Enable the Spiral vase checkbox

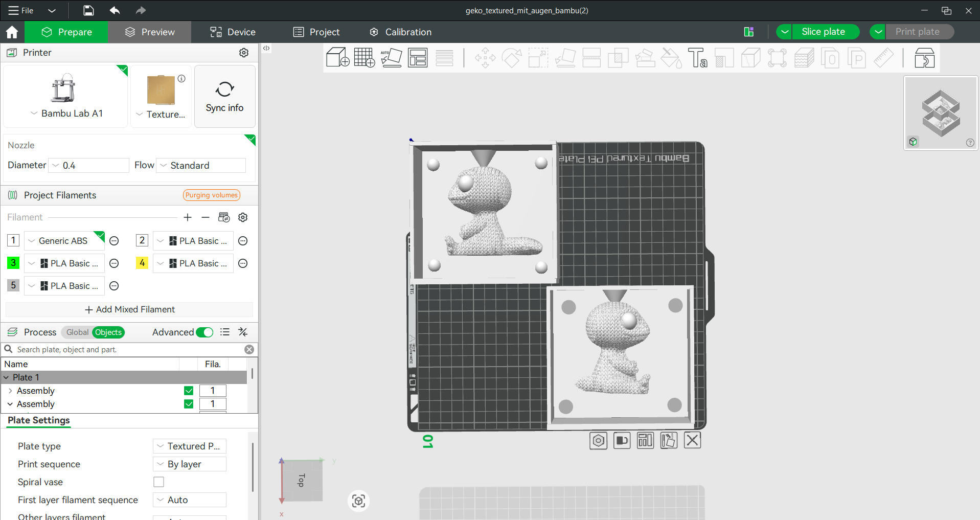point(159,482)
